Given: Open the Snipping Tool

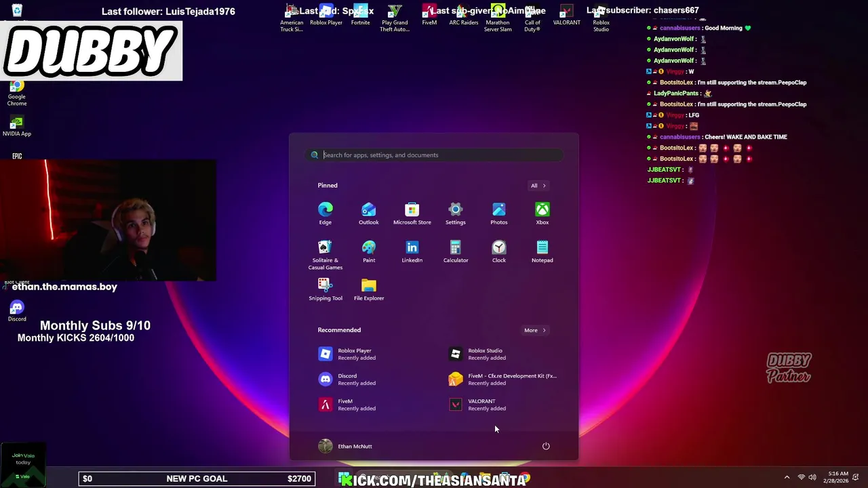Looking at the screenshot, I should pyautogui.click(x=325, y=289).
